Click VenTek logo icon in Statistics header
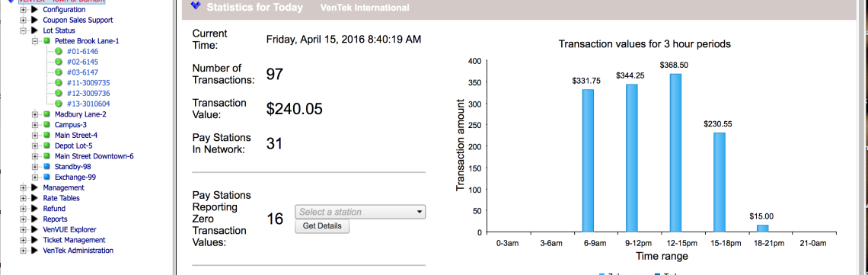Screen dimensions: 868x275 [195, 6]
